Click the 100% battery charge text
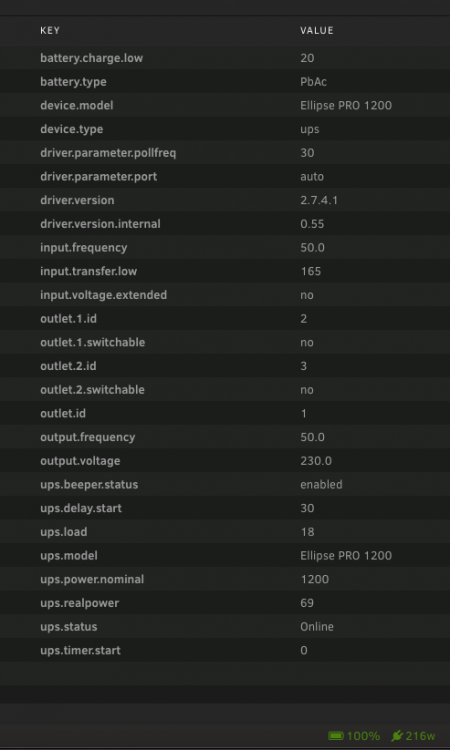Viewport: 450px width, 750px height. (x=363, y=736)
